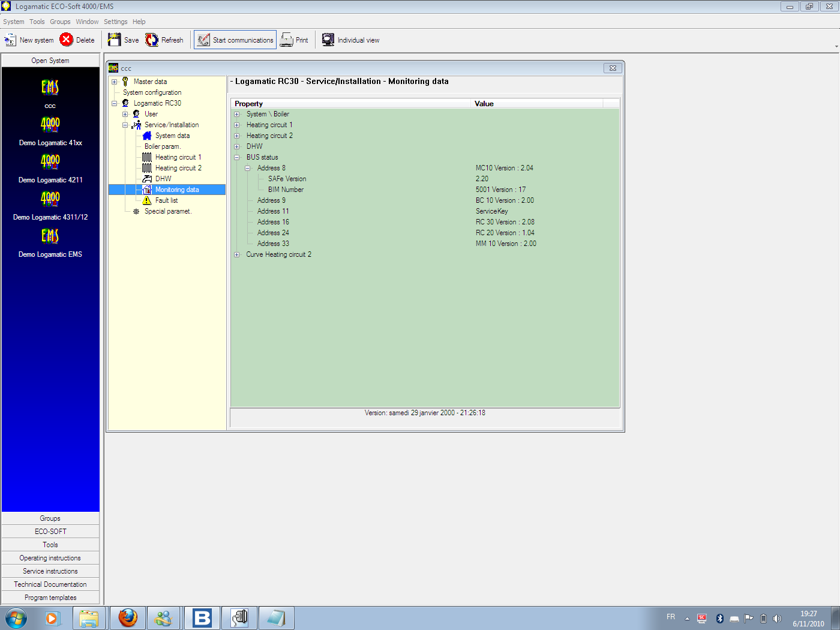Click the Print printer icon
The width and height of the screenshot is (840, 630).
[x=287, y=40]
